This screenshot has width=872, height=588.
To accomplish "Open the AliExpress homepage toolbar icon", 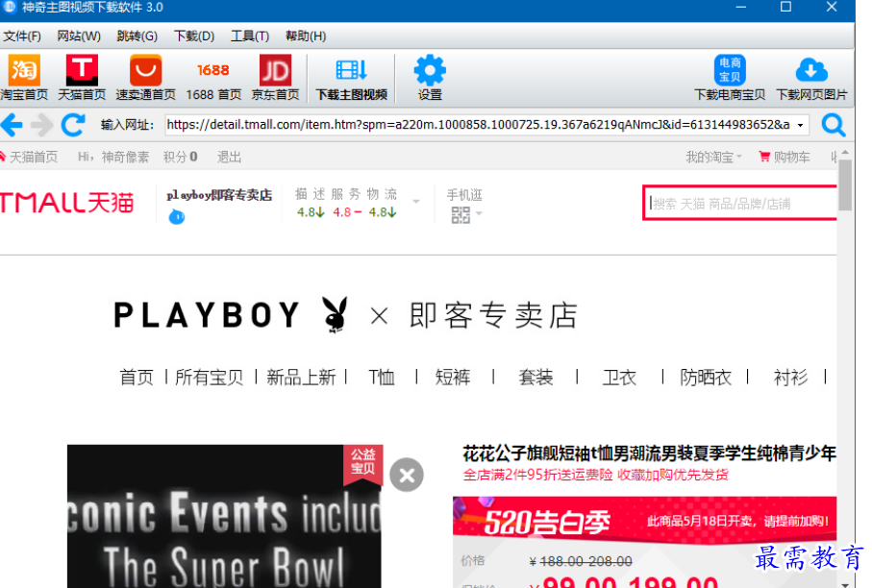I will pyautogui.click(x=146, y=70).
